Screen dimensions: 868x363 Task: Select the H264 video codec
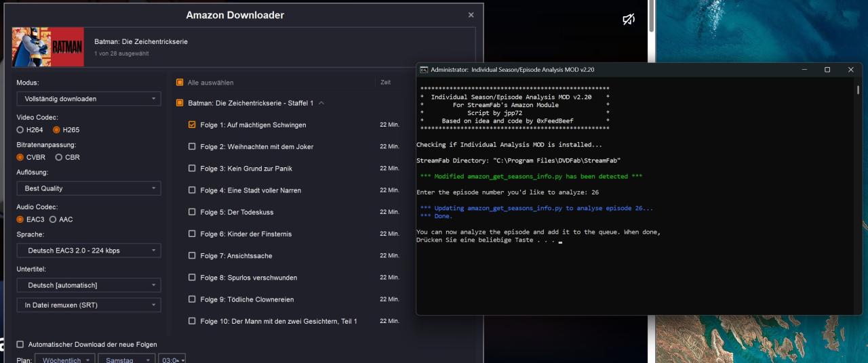tap(20, 130)
